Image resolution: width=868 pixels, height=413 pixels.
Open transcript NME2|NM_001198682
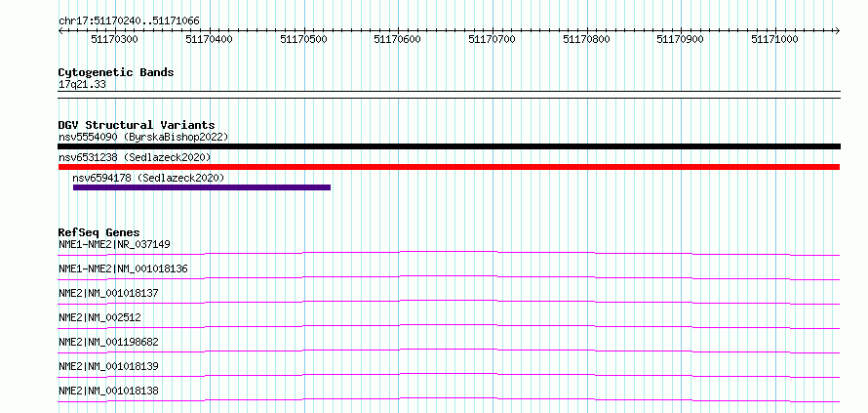coord(108,342)
